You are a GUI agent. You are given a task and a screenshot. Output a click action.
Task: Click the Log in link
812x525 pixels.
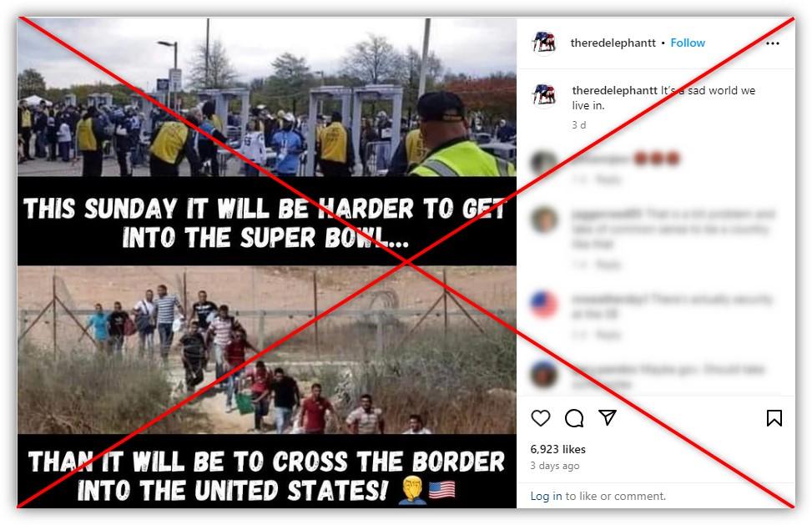pyautogui.click(x=546, y=496)
